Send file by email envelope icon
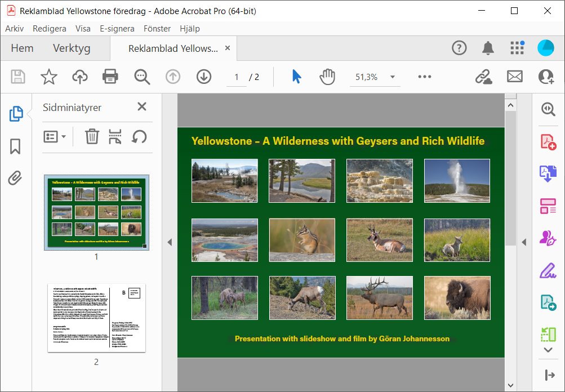The height and width of the screenshot is (392, 565). [x=515, y=77]
